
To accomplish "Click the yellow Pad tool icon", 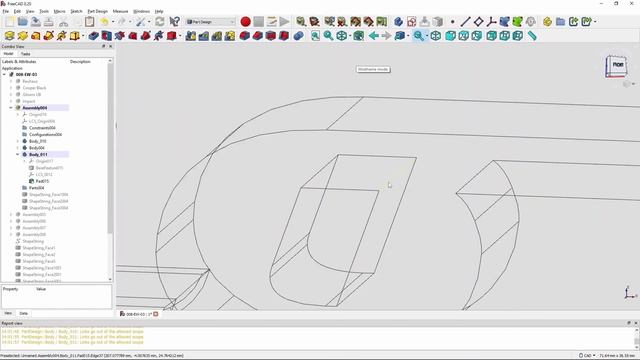I will [10, 36].
